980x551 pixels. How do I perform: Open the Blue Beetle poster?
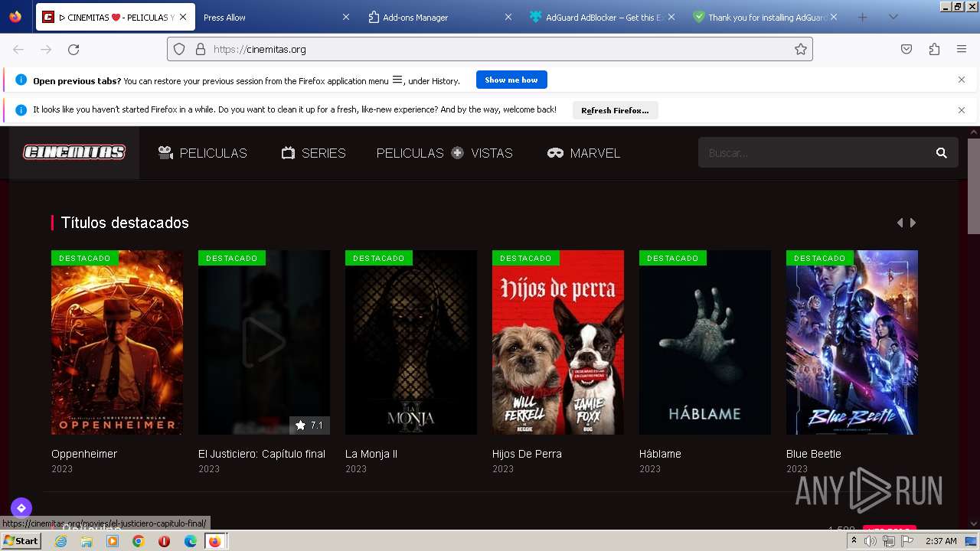pos(852,342)
